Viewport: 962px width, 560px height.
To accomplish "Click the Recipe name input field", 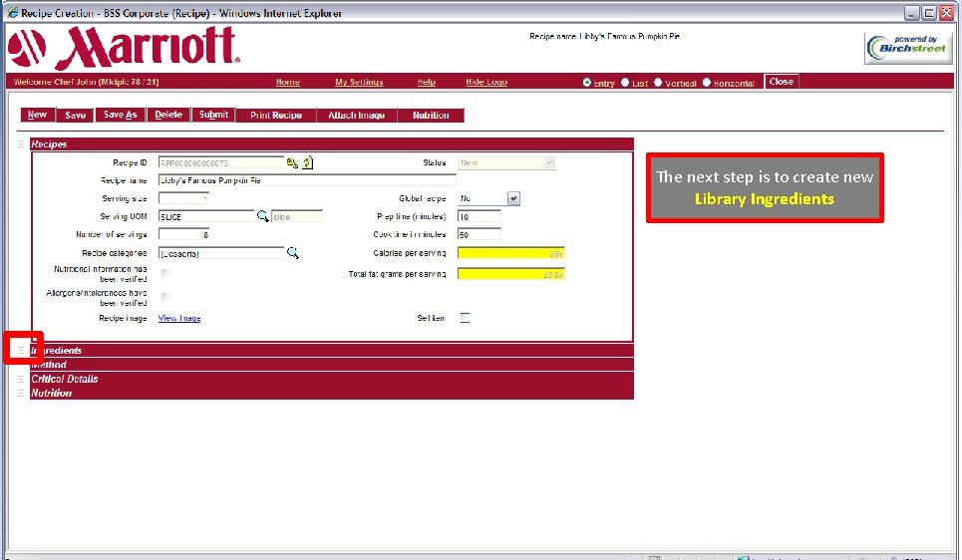I will [307, 180].
